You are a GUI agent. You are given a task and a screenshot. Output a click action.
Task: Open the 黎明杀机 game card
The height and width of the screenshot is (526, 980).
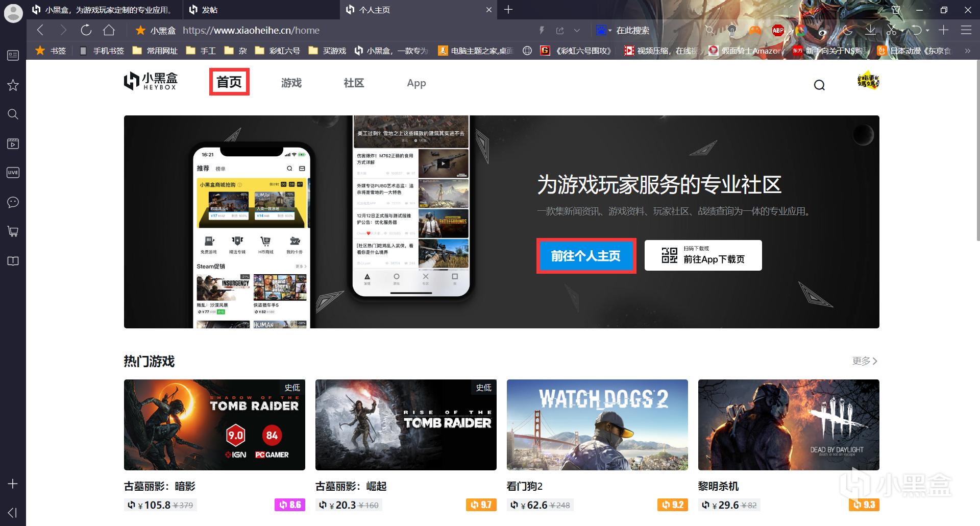[x=789, y=445]
